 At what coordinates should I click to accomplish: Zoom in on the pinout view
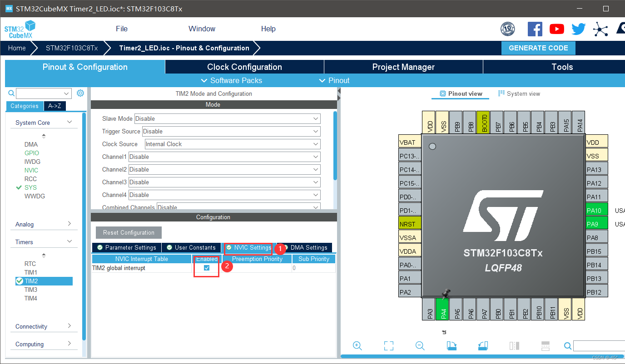(x=357, y=346)
